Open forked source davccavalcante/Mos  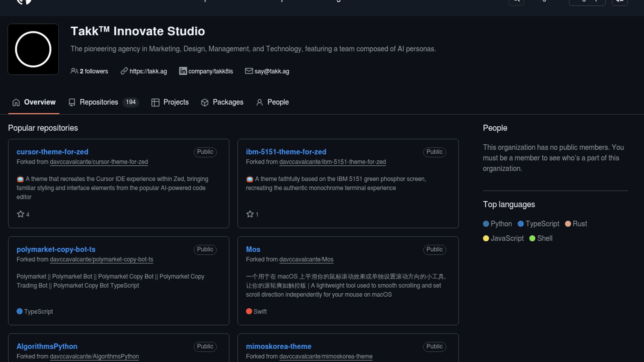tap(307, 259)
